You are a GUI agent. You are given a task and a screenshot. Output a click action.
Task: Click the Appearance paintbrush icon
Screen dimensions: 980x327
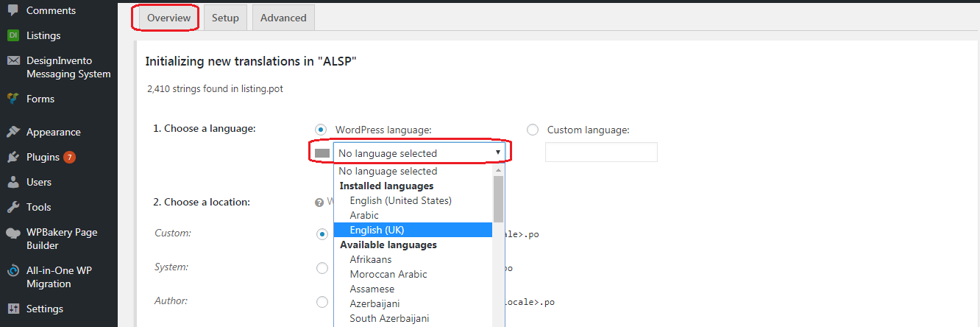[x=13, y=132]
